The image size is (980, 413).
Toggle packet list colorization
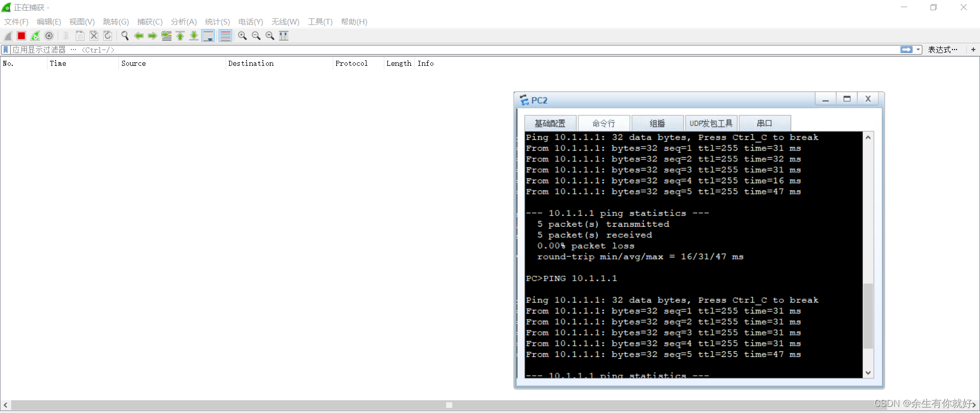tap(225, 36)
